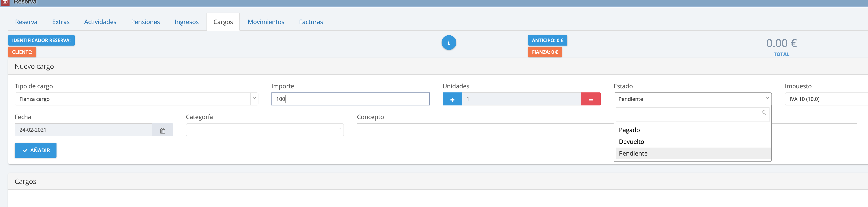Open the Pensiones tab
The height and width of the screenshot is (207, 868).
tap(145, 22)
